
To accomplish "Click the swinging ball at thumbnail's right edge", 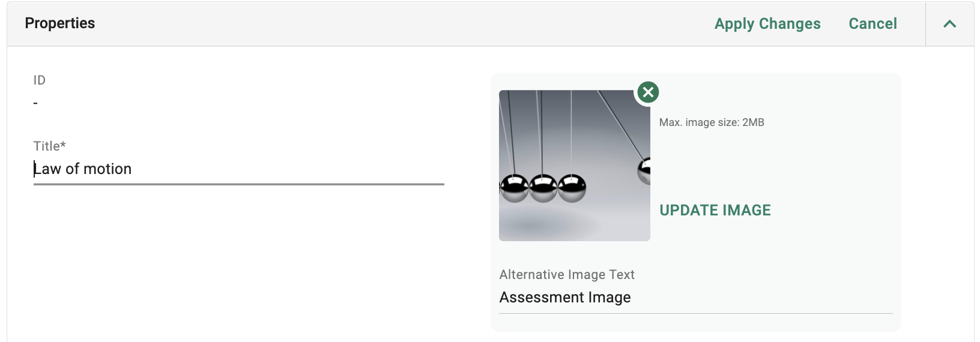I will 644,171.
